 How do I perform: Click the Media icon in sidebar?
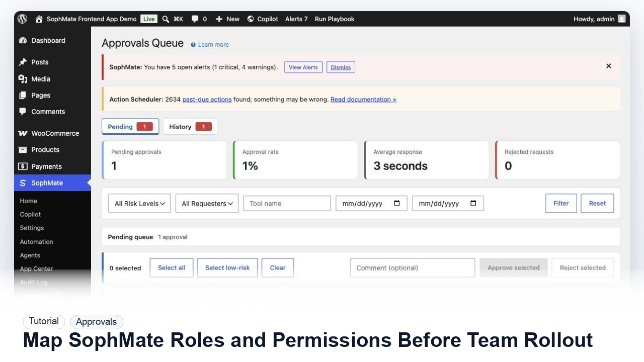click(23, 78)
